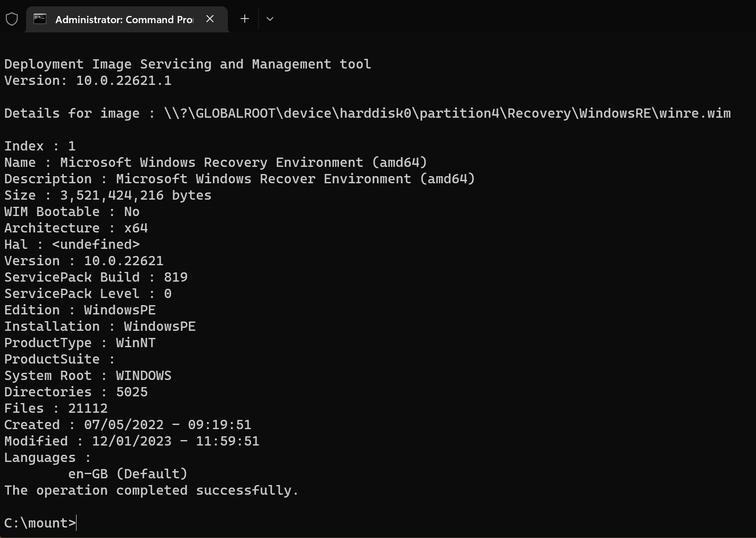Click the winre.wim image path line

click(367, 113)
